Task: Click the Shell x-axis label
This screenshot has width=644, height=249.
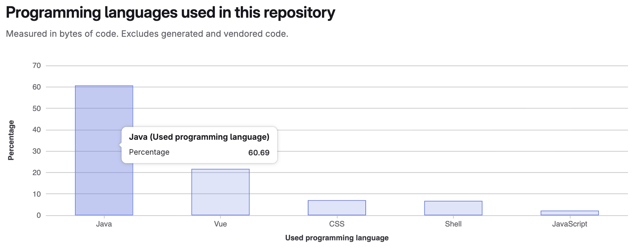Action: [x=453, y=224]
